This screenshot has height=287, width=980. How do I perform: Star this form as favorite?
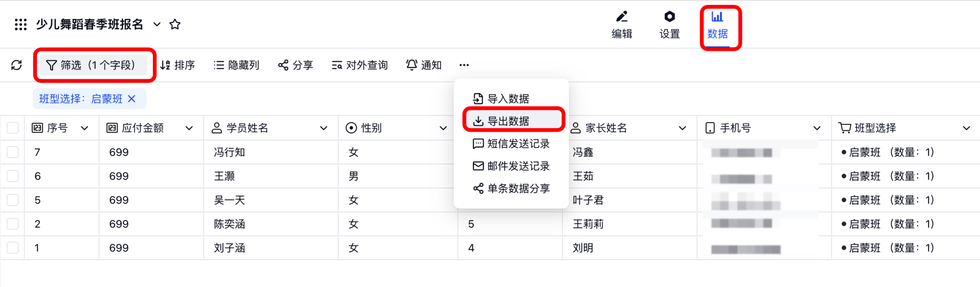pos(175,24)
